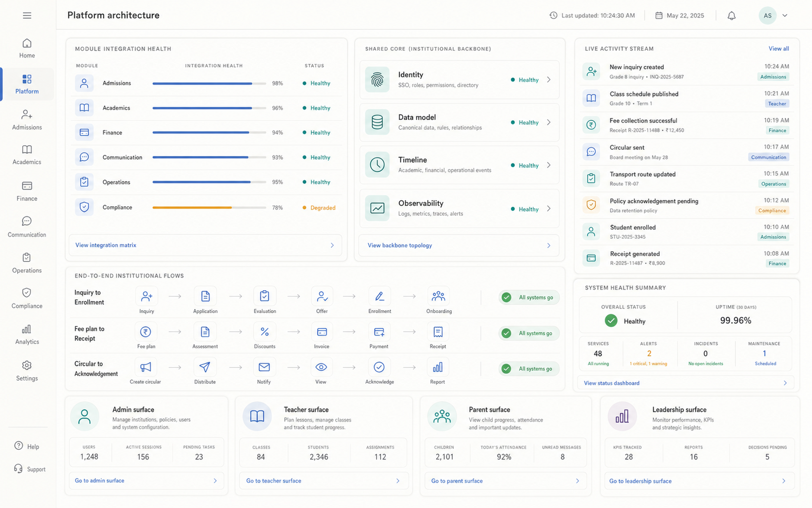Open Home in the sidebar
The height and width of the screenshot is (508, 812).
[x=27, y=48]
